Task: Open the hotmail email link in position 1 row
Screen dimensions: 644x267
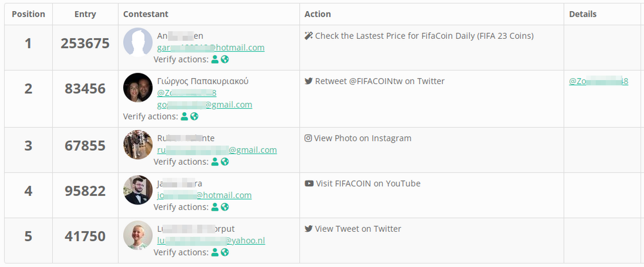Action: [x=211, y=48]
